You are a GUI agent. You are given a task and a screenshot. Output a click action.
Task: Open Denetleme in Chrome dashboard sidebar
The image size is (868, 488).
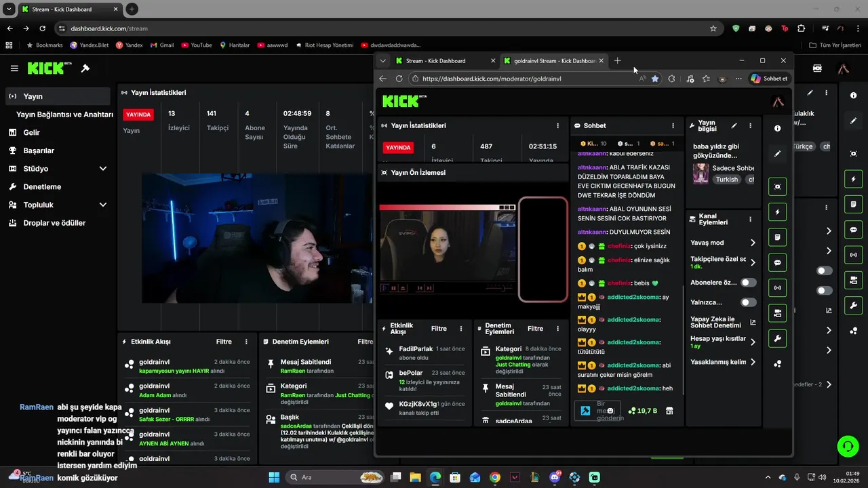[x=57, y=186]
